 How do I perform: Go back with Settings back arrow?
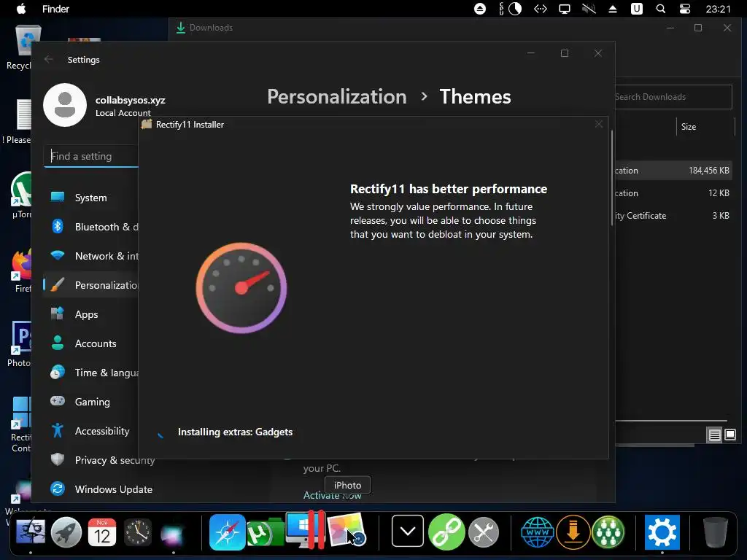click(49, 59)
